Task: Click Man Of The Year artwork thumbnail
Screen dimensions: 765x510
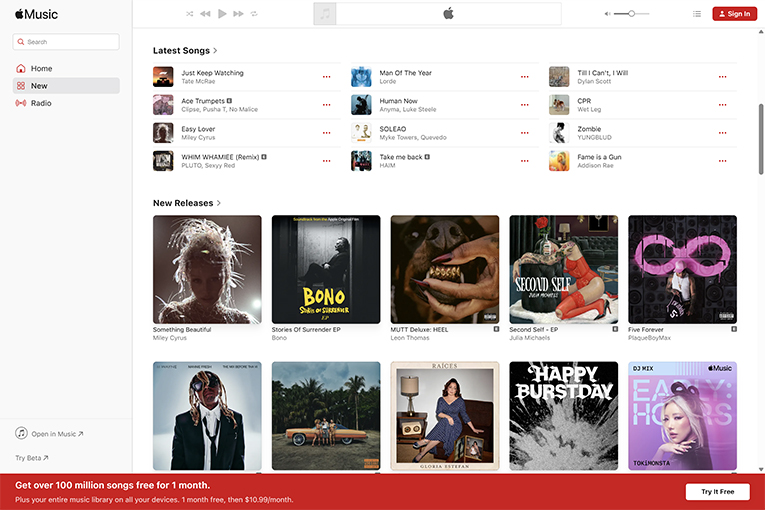Action: (361, 77)
